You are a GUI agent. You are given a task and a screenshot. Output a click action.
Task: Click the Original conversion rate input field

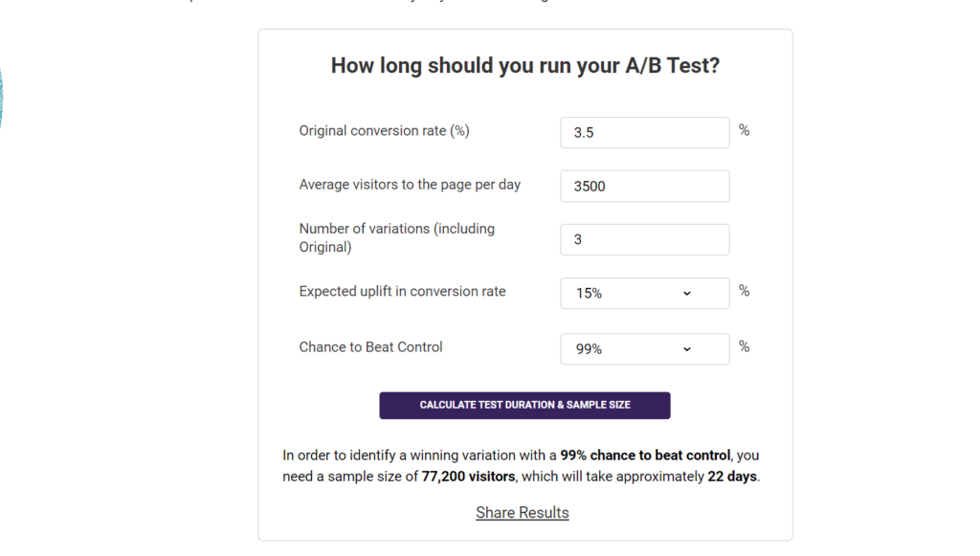point(643,132)
